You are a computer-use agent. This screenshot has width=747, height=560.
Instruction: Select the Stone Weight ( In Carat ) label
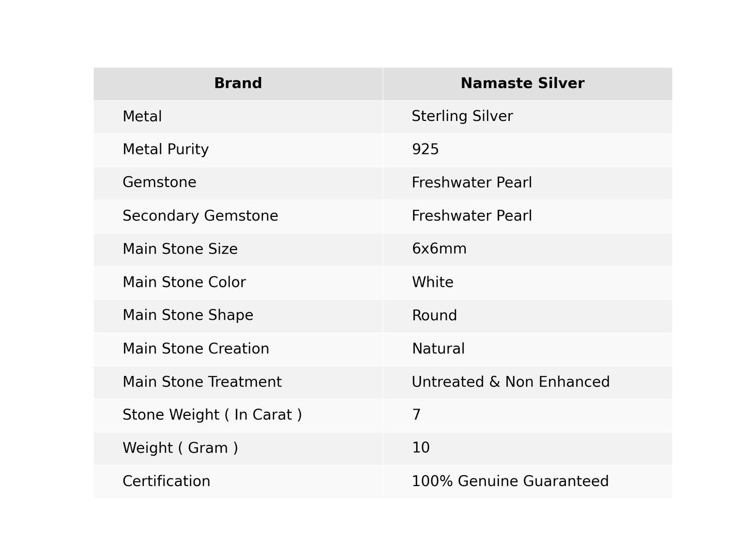click(212, 415)
